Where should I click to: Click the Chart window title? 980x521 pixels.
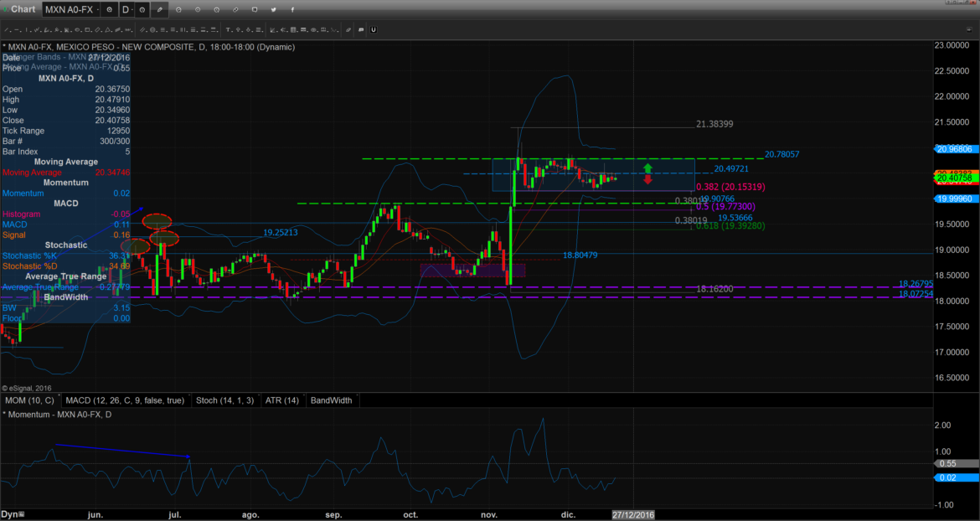(x=23, y=9)
